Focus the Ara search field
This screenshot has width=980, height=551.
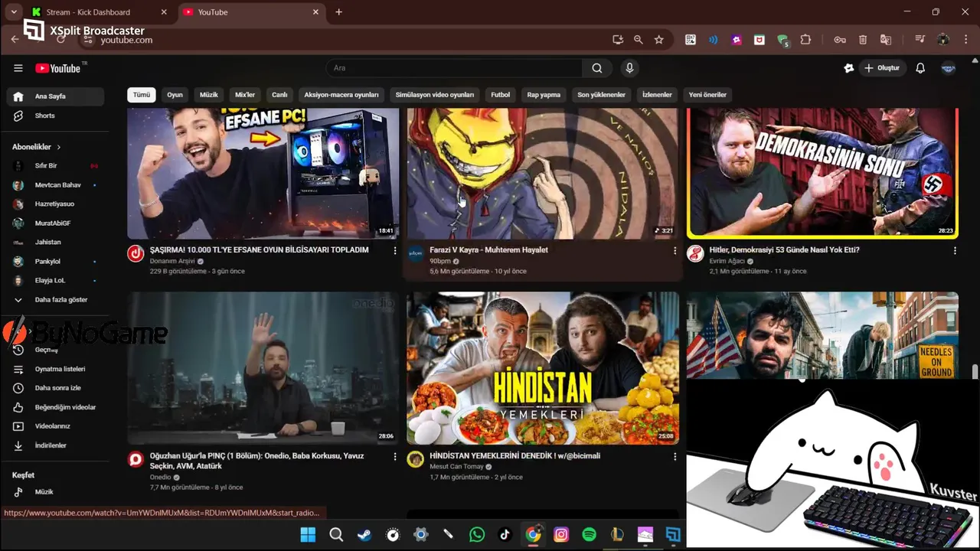pyautogui.click(x=455, y=68)
